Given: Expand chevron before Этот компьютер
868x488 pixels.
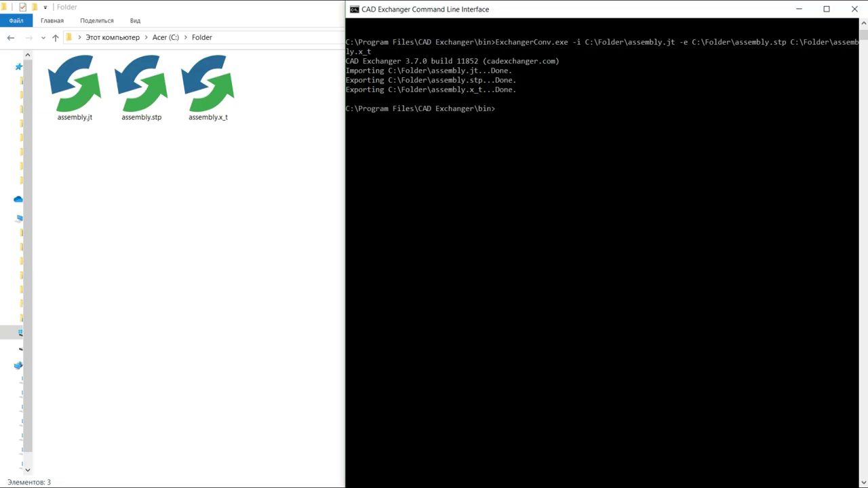Looking at the screenshot, I should click(x=80, y=37).
